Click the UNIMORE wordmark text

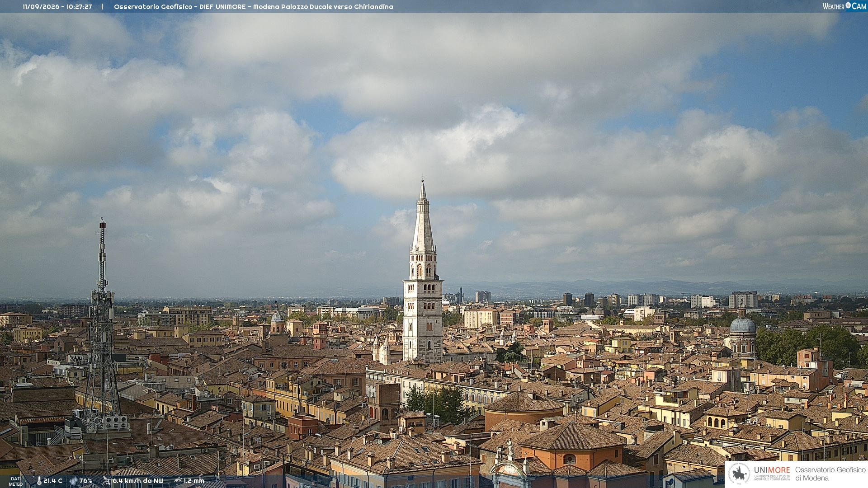[x=772, y=470]
